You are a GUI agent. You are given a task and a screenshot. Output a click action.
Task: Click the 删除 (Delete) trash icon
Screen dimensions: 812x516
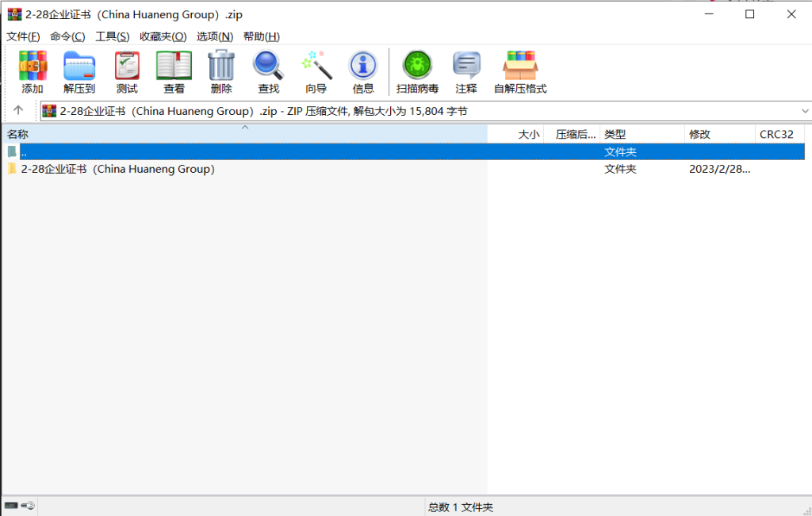[x=221, y=71]
